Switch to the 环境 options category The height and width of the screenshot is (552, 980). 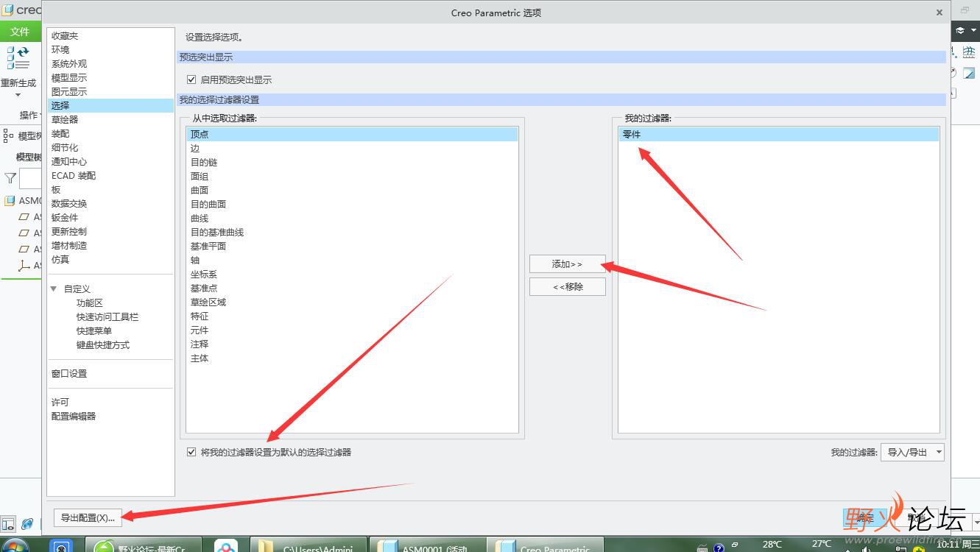pos(60,49)
